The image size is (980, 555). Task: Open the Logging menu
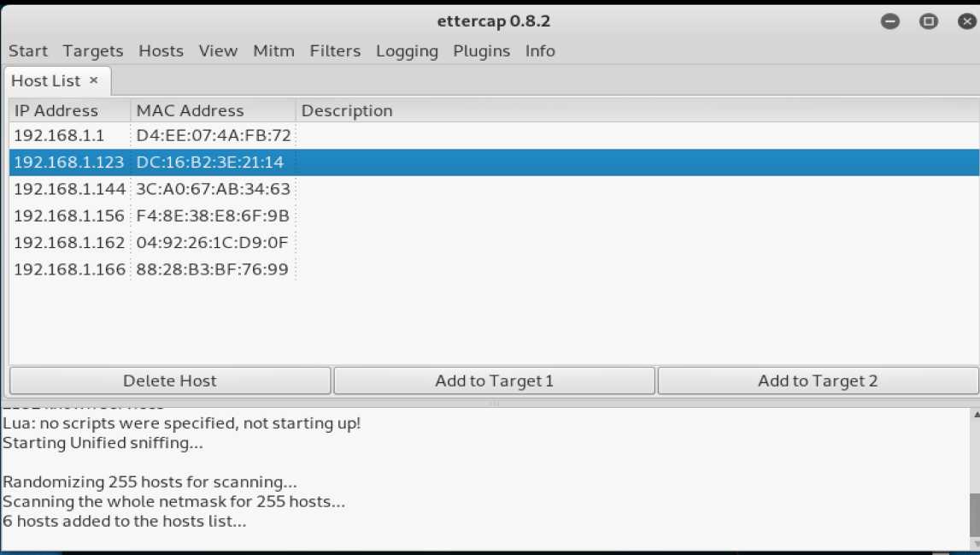point(407,50)
